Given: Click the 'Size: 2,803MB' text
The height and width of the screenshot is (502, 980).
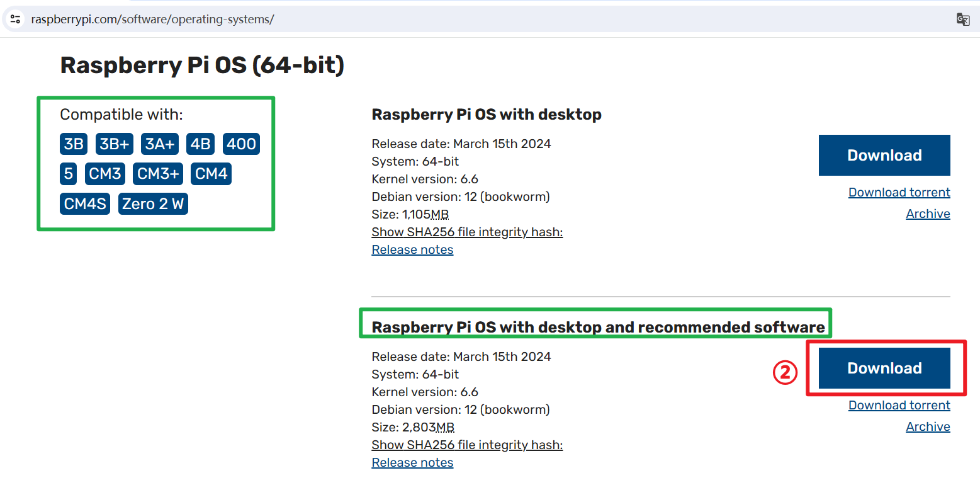Looking at the screenshot, I should (x=413, y=427).
